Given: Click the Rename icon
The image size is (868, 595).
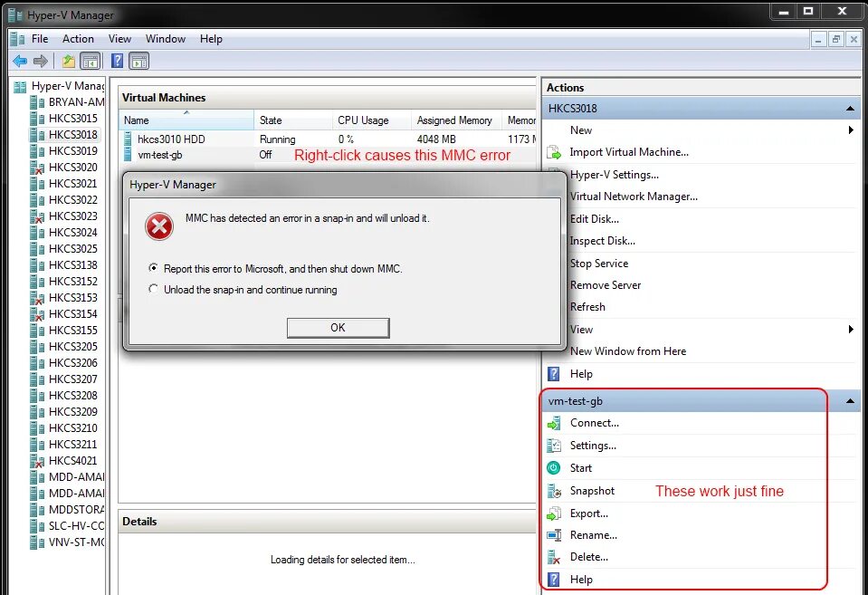Looking at the screenshot, I should [554, 535].
